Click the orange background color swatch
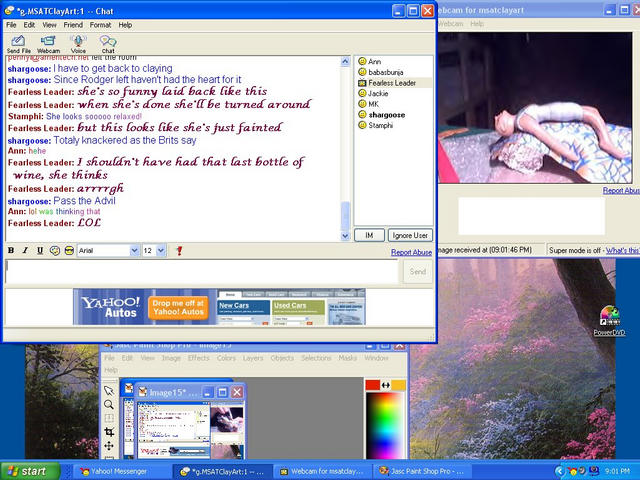 click(399, 385)
